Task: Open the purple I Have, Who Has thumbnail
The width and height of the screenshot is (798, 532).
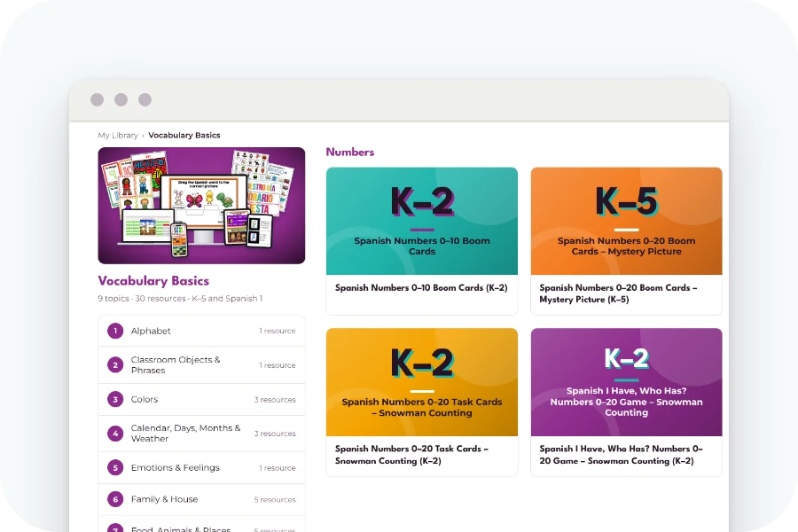Action: tap(627, 382)
